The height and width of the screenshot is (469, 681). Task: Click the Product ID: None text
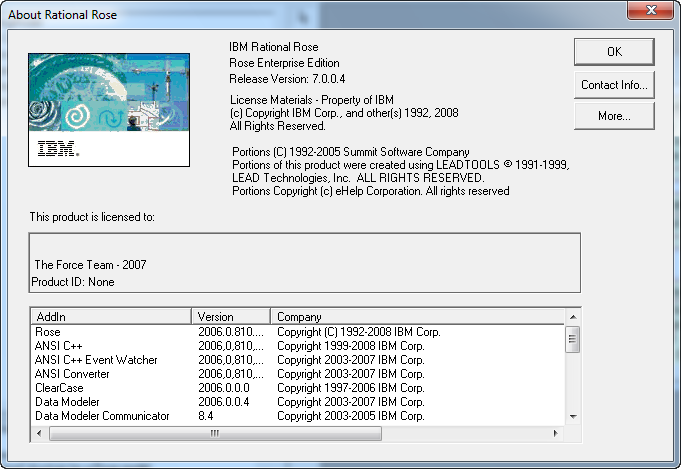tap(73, 282)
